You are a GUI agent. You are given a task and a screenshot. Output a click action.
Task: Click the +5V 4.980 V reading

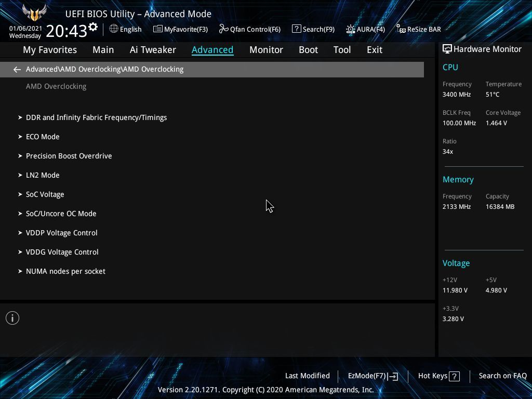click(496, 290)
